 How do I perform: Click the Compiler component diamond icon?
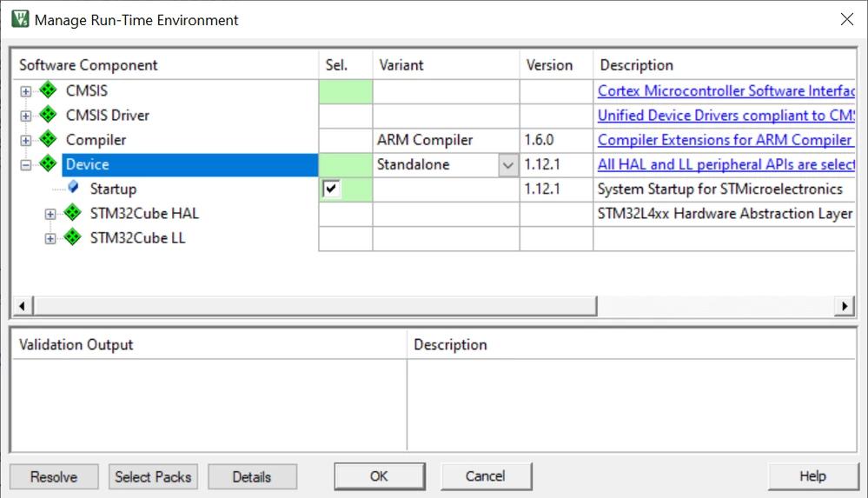click(48, 139)
